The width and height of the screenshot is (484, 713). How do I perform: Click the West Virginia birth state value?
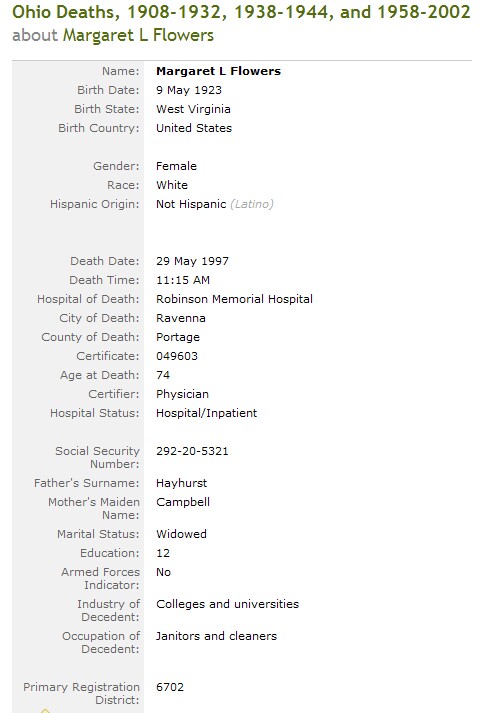(x=193, y=109)
